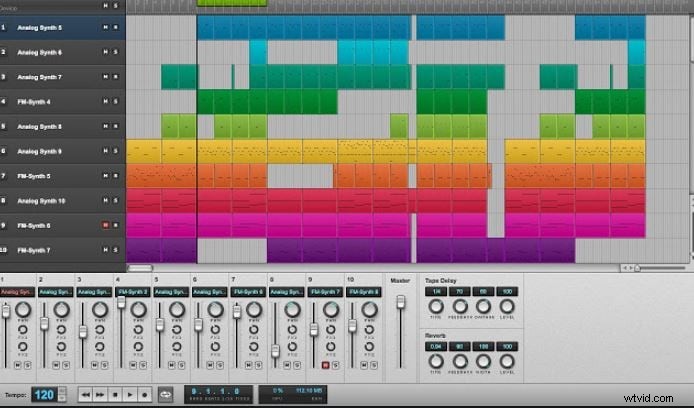Click the Tempo 120 value field
This screenshot has height=408, width=694.
click(x=44, y=394)
